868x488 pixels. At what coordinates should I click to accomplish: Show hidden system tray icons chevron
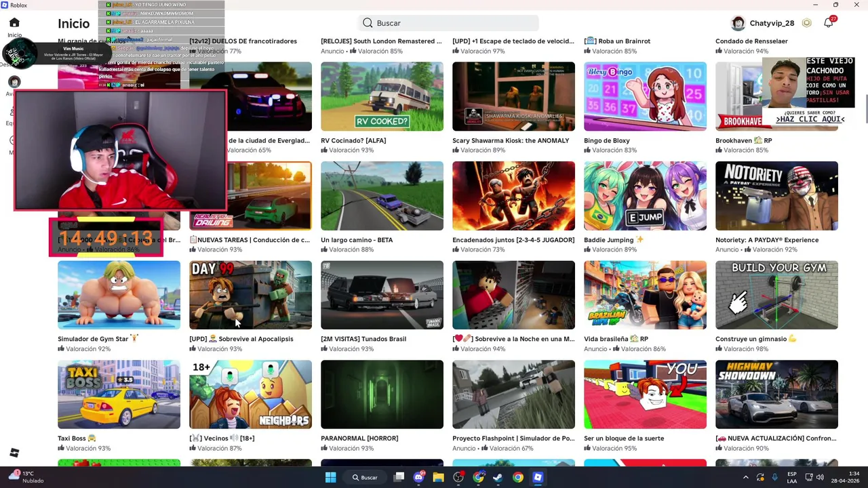(x=745, y=477)
